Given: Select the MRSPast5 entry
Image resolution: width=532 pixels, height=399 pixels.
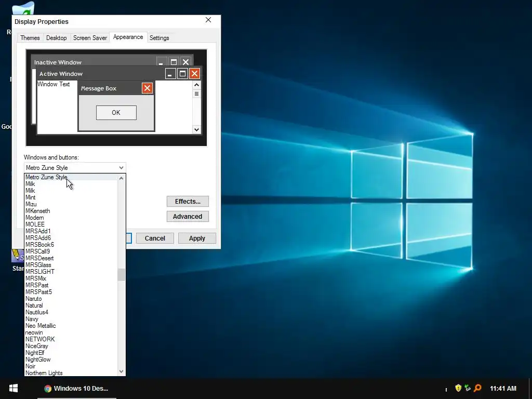Looking at the screenshot, I should tap(71, 292).
